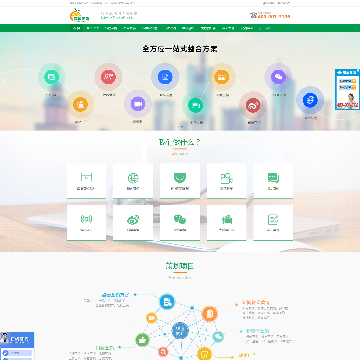Image resolution: width=360 pixels, height=360 pixels.
Task: Show previous banner slide with left arrow
Action: click(x=4, y=82)
